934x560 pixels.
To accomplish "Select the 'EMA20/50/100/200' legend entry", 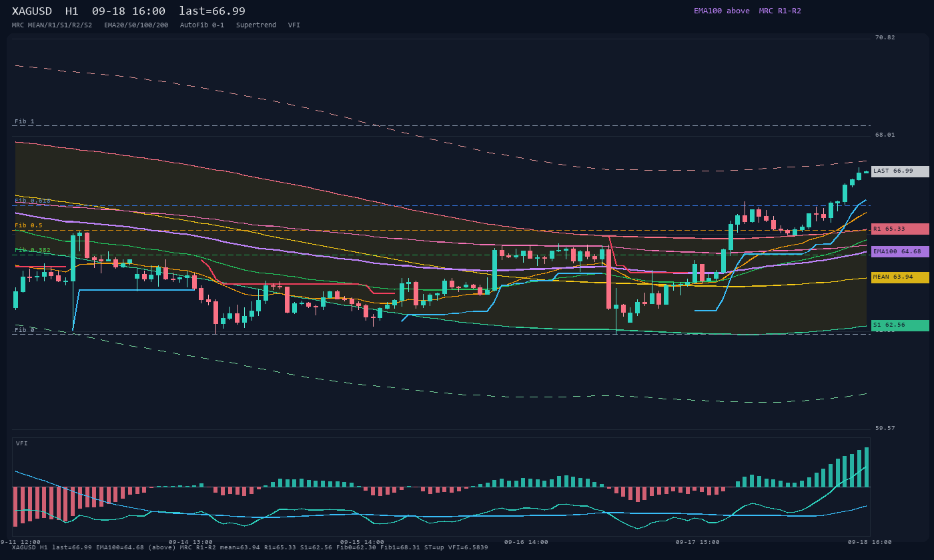I will click(x=136, y=25).
